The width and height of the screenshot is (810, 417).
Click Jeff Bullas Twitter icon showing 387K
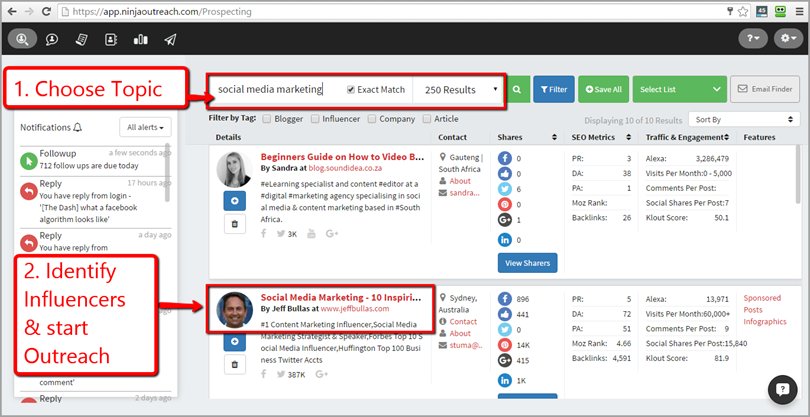281,374
